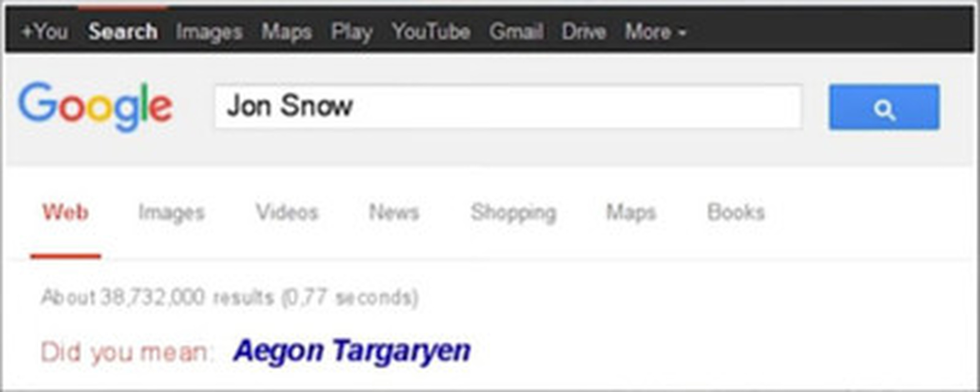
Task: Select the Web results tab
Action: pyautogui.click(x=65, y=212)
